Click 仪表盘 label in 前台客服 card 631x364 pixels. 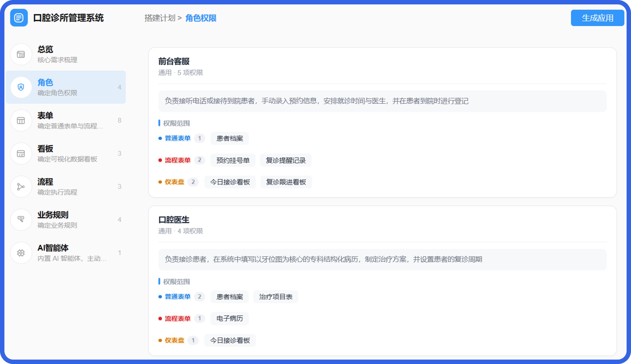pyautogui.click(x=175, y=182)
